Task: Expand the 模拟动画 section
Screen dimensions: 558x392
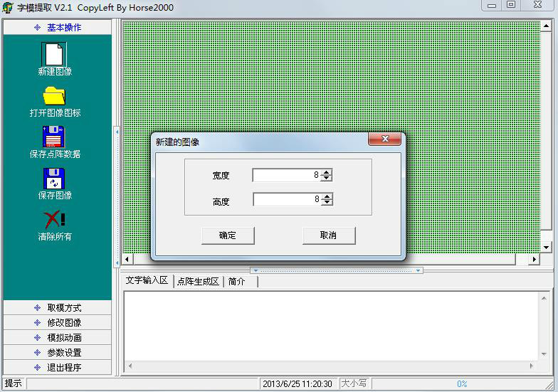Action: click(x=57, y=338)
